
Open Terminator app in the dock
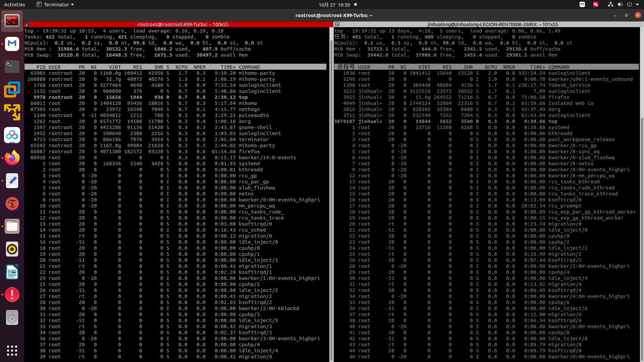coord(12,21)
